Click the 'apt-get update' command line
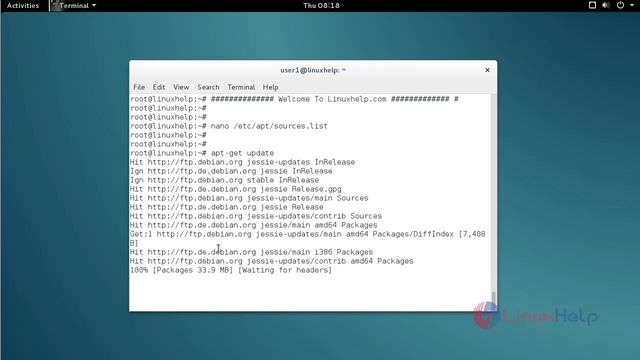 click(x=202, y=153)
